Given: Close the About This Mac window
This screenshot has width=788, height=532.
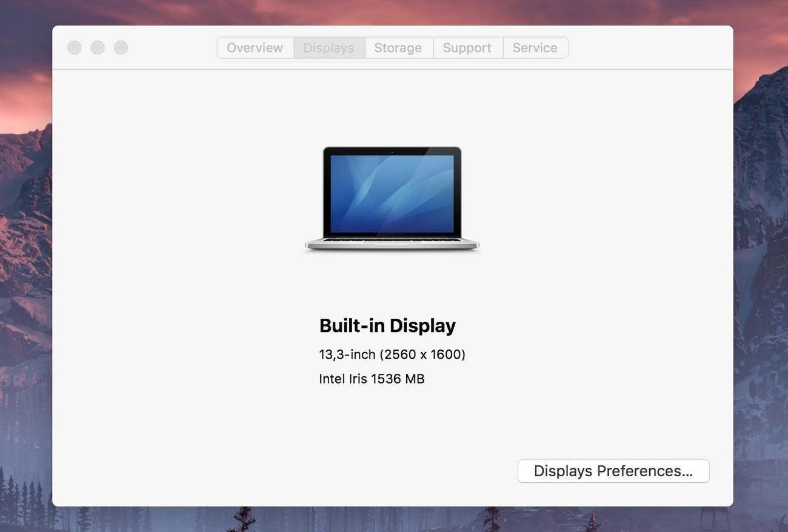Looking at the screenshot, I should click(75, 47).
